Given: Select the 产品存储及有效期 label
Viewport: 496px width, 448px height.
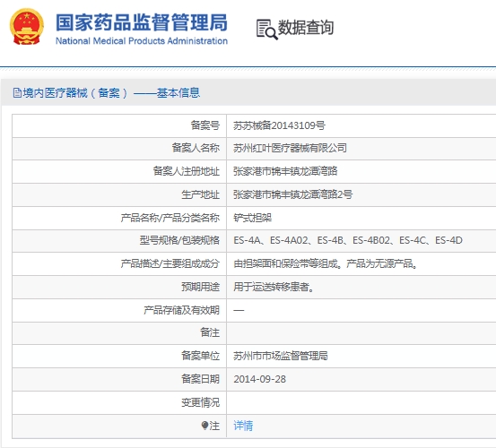Looking at the screenshot, I should 181,311.
